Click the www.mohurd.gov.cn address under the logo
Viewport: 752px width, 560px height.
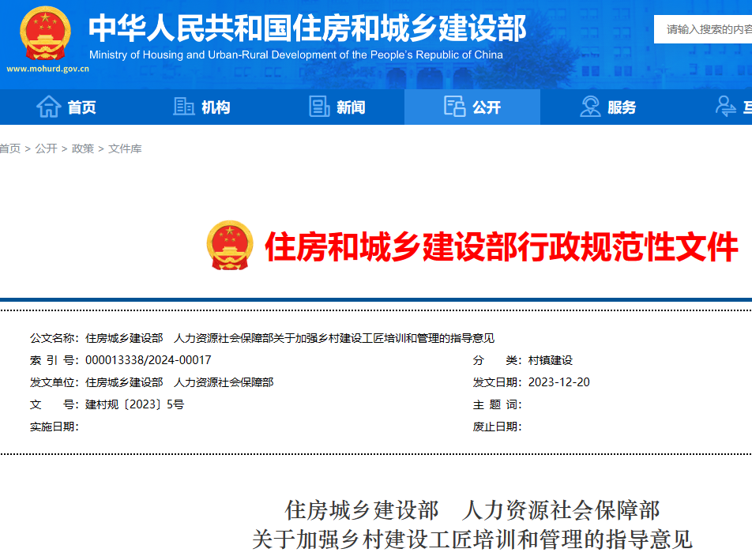[x=47, y=69]
